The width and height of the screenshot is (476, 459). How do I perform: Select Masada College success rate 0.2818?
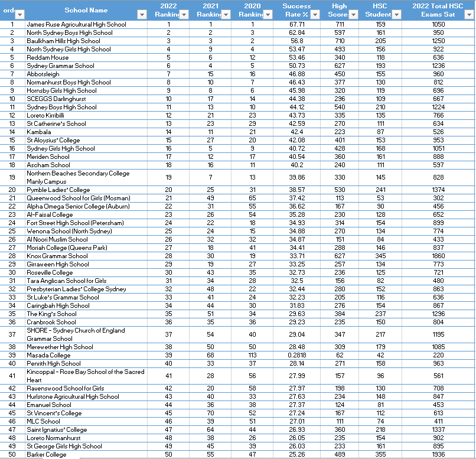click(296, 355)
